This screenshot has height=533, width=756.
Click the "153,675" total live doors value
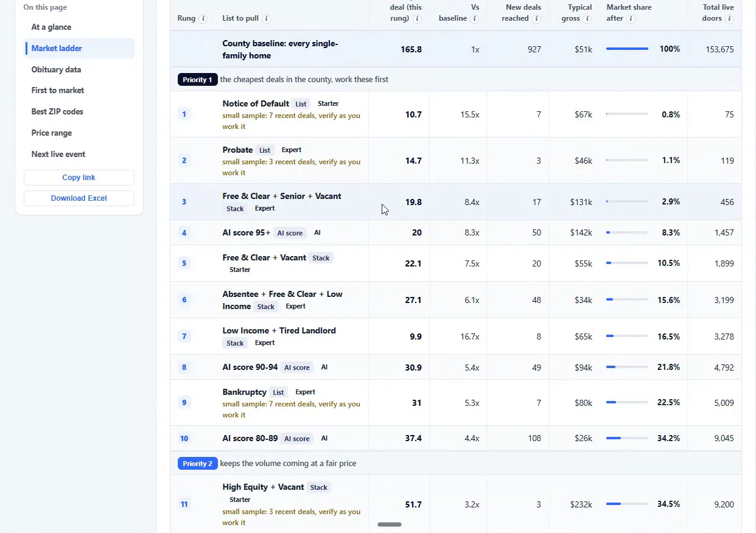(719, 49)
